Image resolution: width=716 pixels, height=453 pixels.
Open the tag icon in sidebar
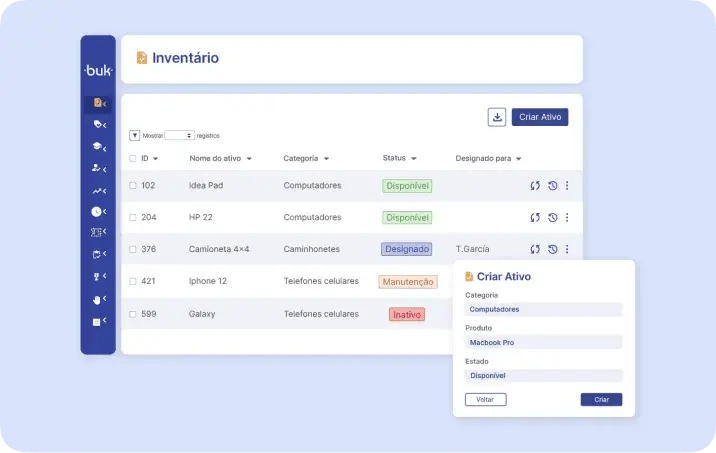point(97,124)
